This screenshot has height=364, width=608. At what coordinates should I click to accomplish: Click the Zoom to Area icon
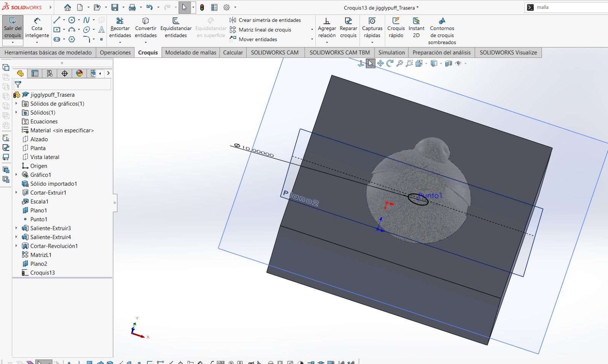pyautogui.click(x=409, y=63)
